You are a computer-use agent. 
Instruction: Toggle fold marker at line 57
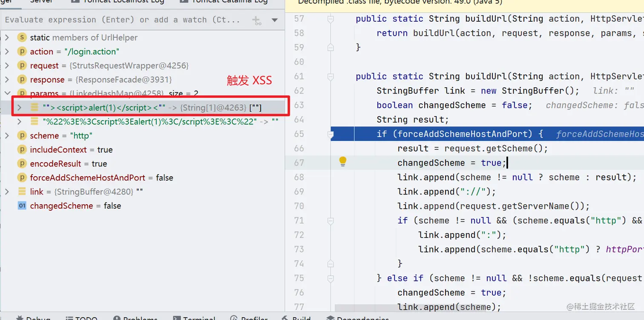point(331,19)
